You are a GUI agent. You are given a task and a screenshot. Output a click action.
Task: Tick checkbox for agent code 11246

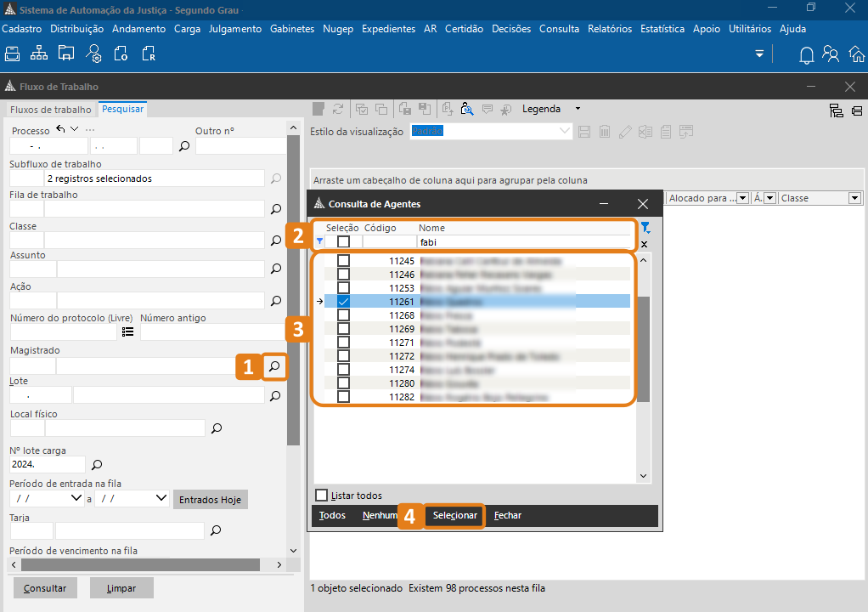pos(344,275)
